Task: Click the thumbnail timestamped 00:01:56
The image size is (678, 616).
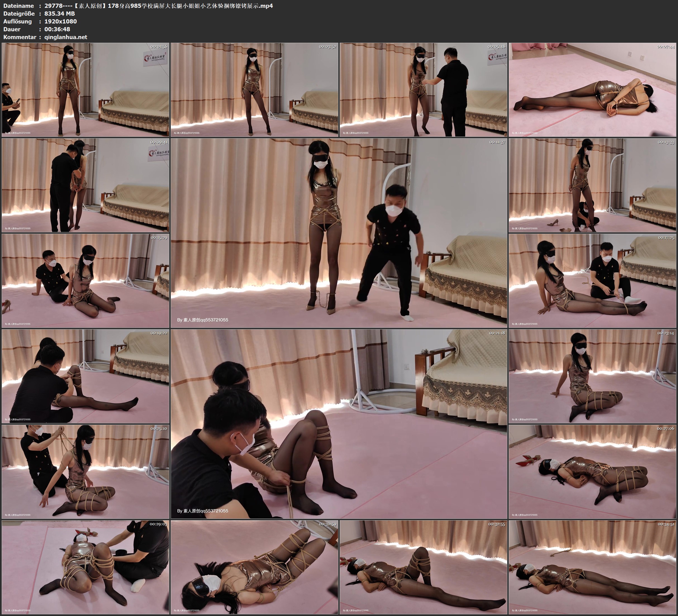Action: pos(85,89)
